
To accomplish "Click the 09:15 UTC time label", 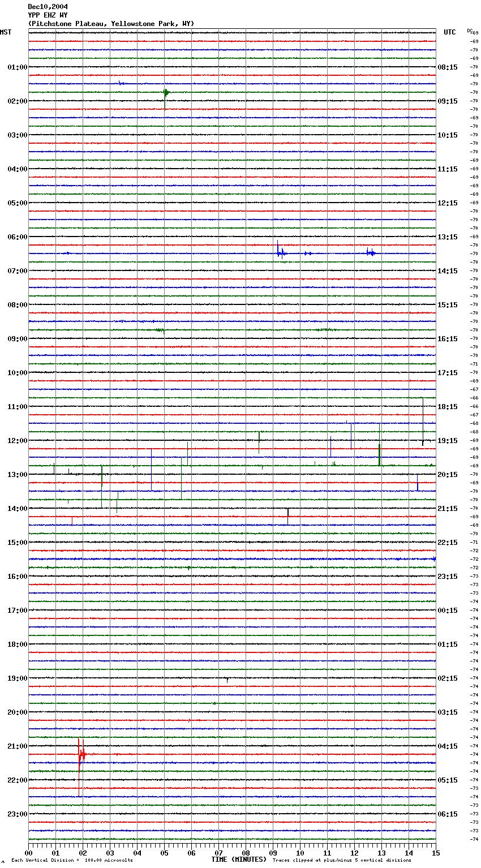I will click(448, 101).
